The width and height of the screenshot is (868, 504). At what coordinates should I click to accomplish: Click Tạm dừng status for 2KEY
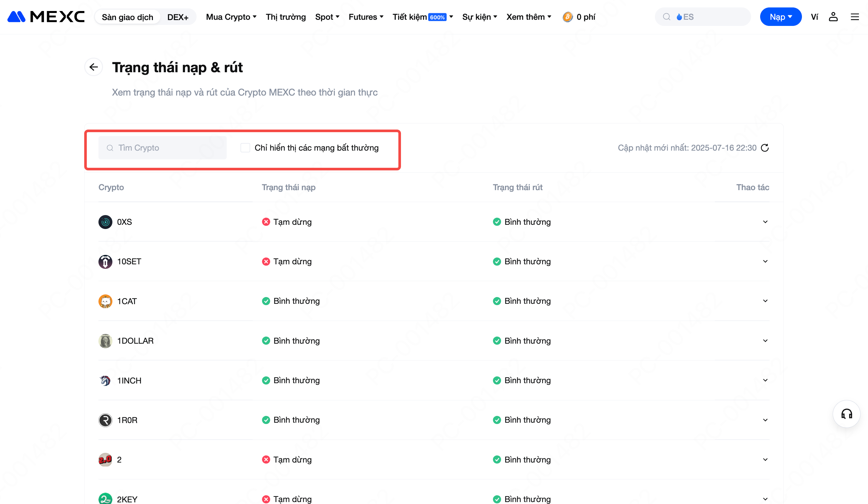[292, 499]
